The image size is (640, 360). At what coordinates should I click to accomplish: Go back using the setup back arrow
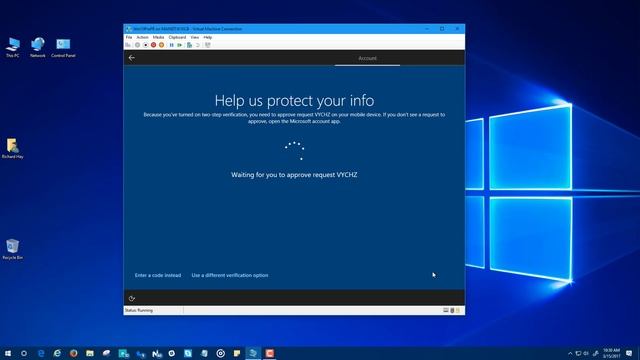pyautogui.click(x=131, y=58)
